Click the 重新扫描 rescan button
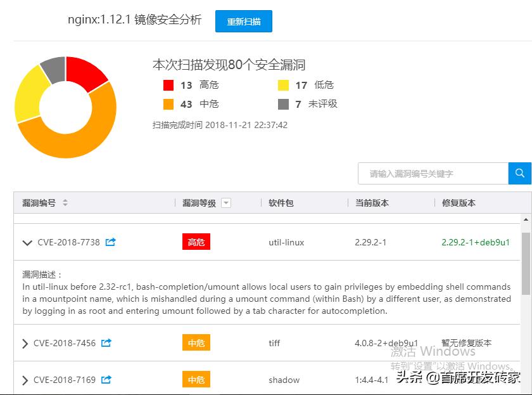The image size is (532, 395). coord(244,21)
